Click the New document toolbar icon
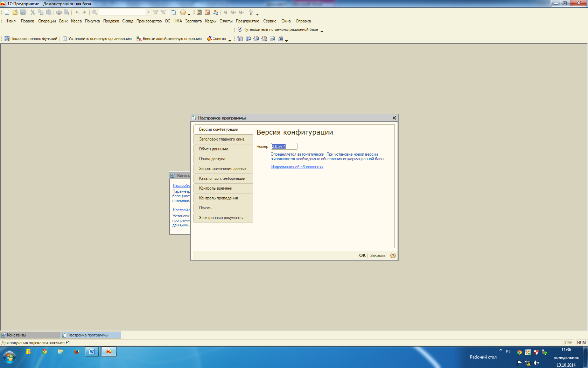Viewport: 588px width, 368px height. [x=7, y=12]
